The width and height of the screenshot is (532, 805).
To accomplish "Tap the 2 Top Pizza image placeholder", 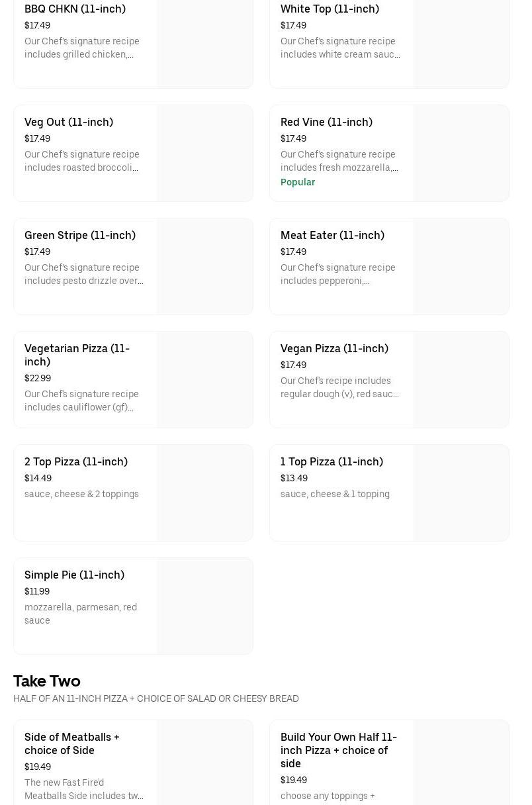I will [205, 493].
